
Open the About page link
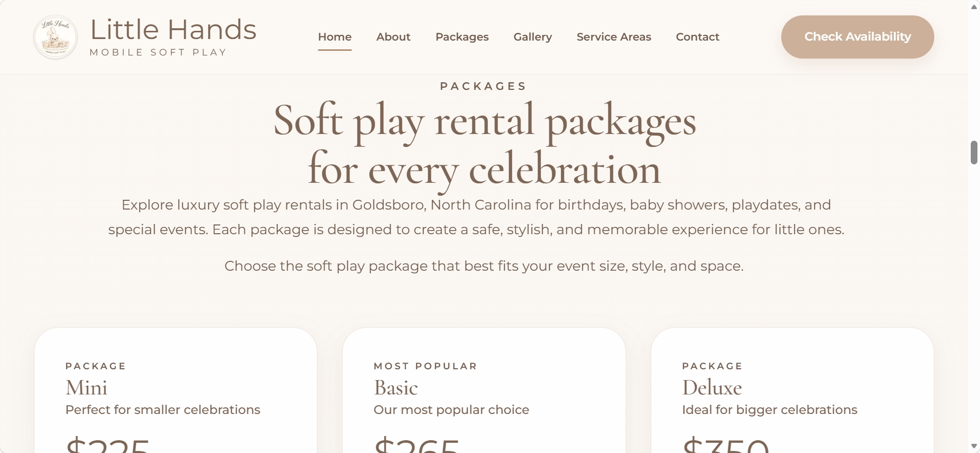(393, 37)
